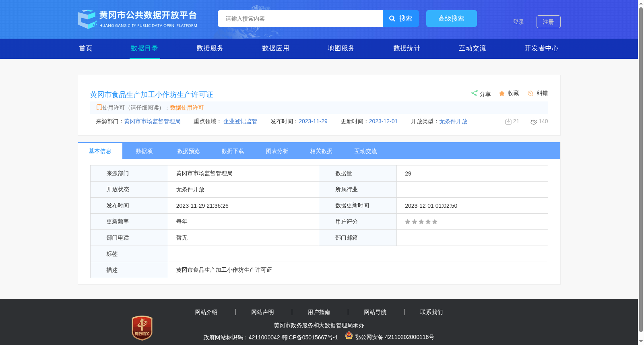Click the star favorite icon

[502, 93]
